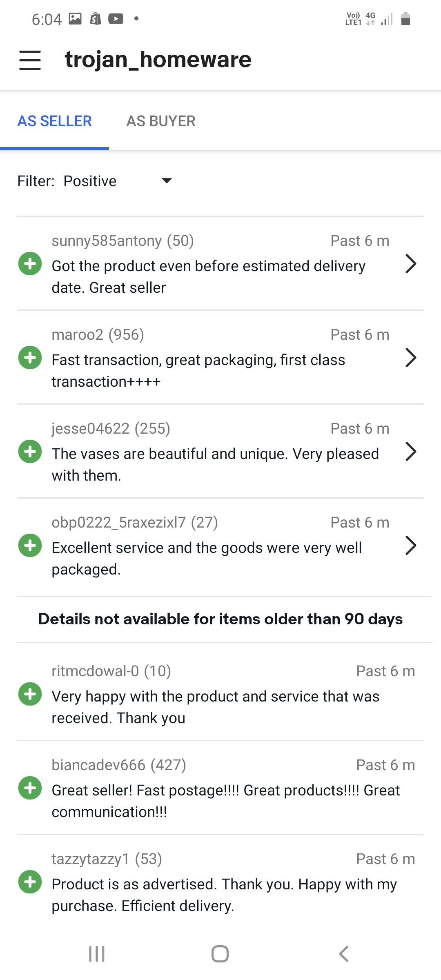Open the biancadev666 (427) username link
The image size is (441, 980).
[x=119, y=765]
